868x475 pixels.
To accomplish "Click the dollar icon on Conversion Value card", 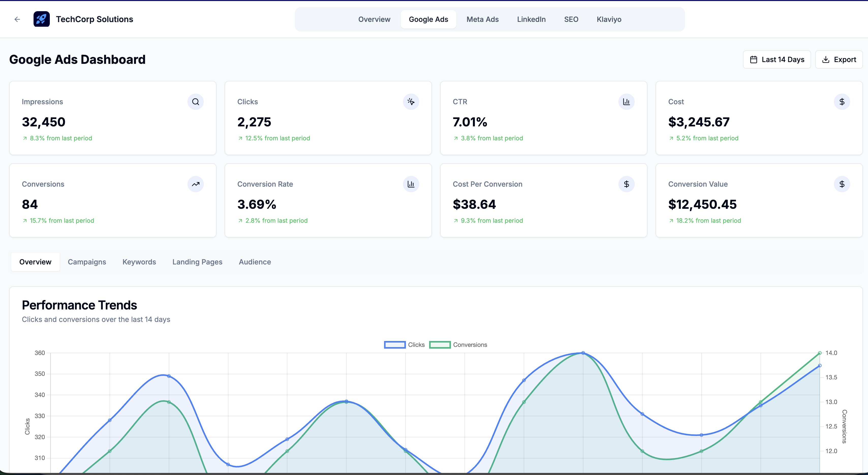I will coord(842,184).
